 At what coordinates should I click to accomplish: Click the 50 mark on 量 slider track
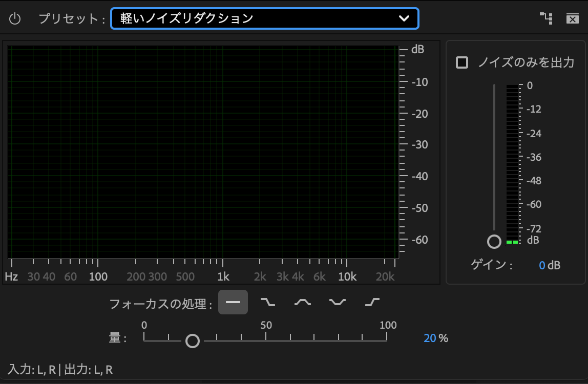click(x=266, y=340)
